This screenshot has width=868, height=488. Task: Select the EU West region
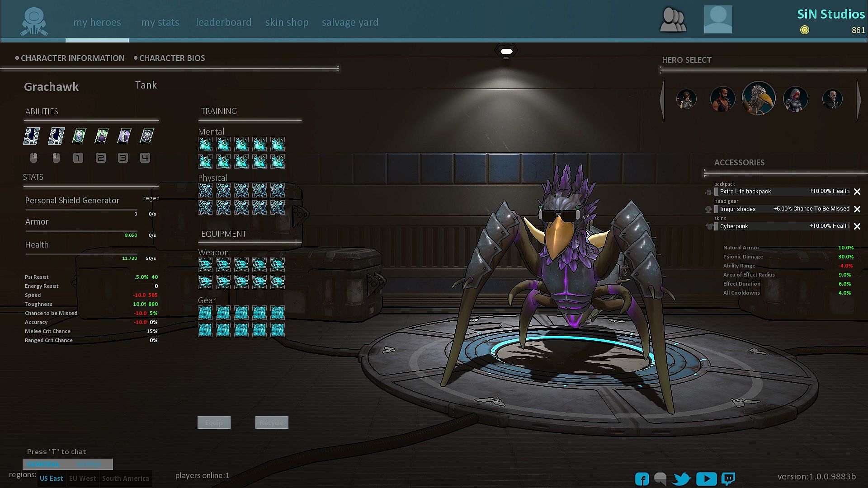tap(82, 478)
